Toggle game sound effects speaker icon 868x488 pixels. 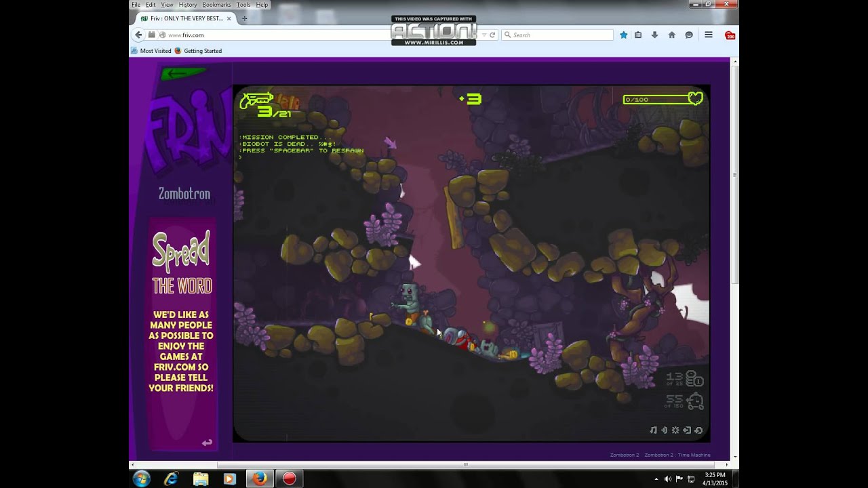tap(665, 430)
